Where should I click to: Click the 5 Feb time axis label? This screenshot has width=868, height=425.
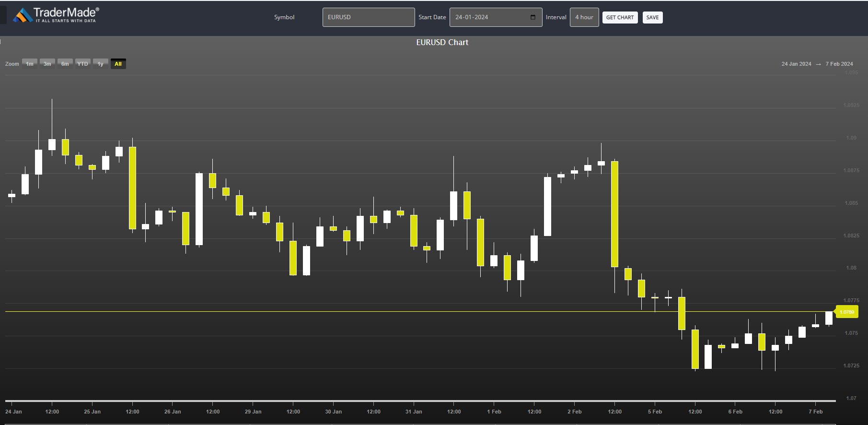click(x=655, y=412)
